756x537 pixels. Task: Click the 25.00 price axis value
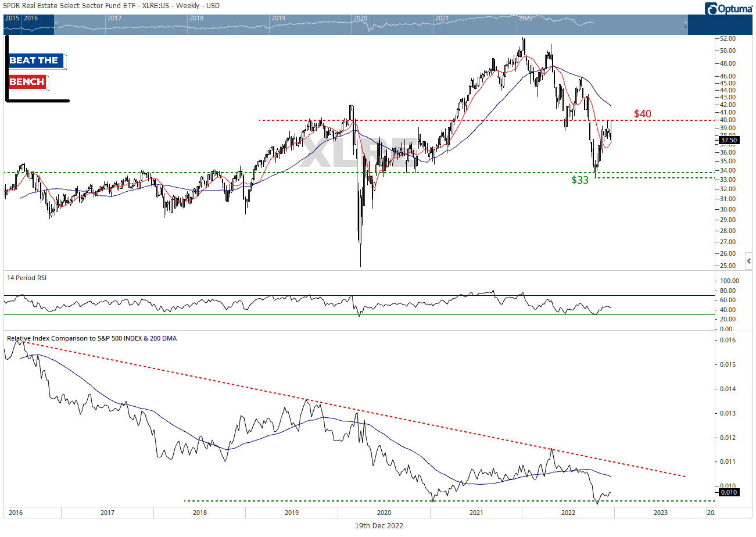(729, 266)
